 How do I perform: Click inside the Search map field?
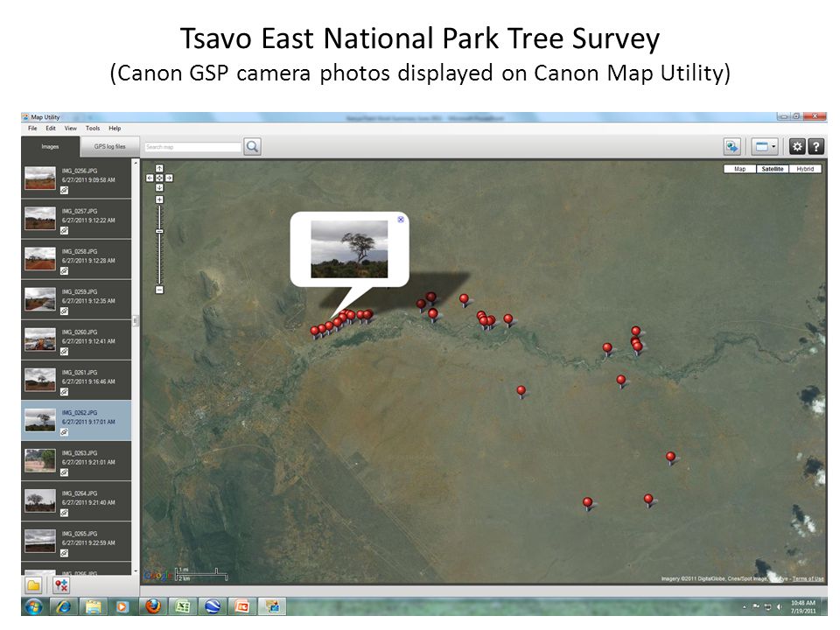point(192,147)
